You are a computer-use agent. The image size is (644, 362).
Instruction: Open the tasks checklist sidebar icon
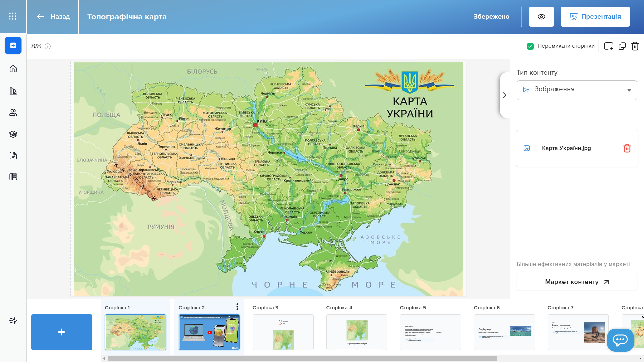coord(13,156)
